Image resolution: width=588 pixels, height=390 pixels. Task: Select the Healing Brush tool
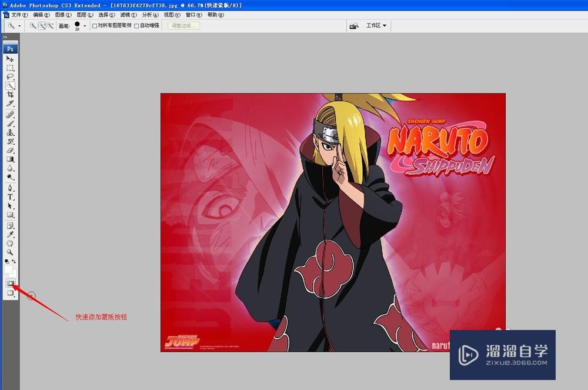click(x=10, y=114)
